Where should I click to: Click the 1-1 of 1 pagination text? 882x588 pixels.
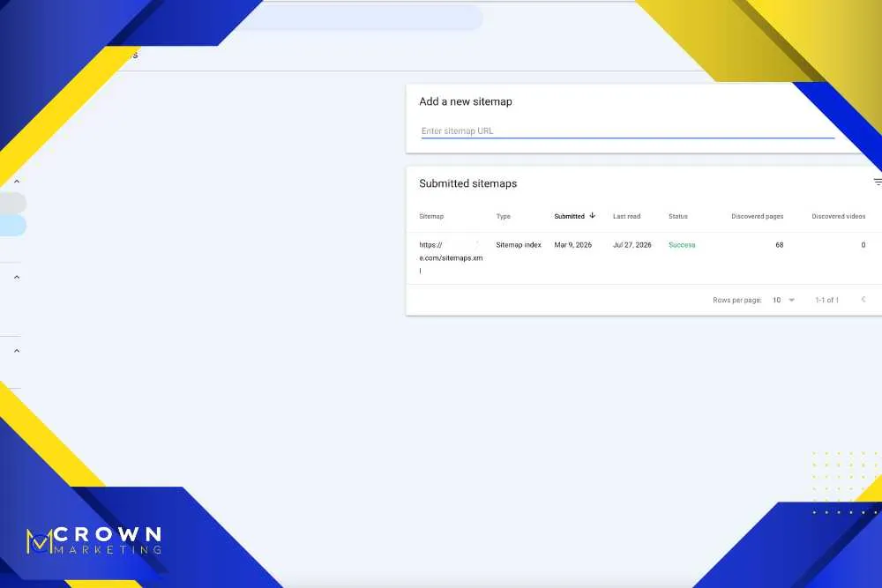coord(827,301)
